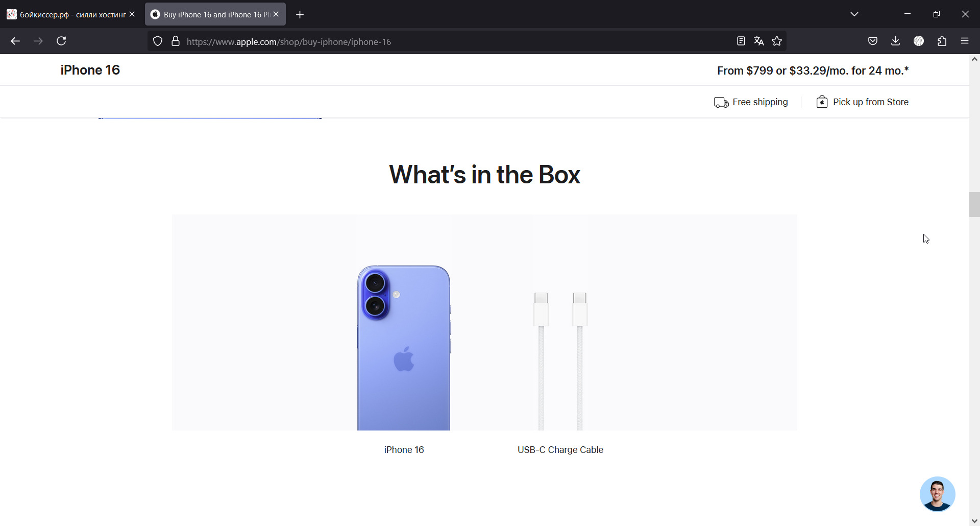Minimize the browser window
Image resolution: width=980 pixels, height=526 pixels.
click(908, 14)
